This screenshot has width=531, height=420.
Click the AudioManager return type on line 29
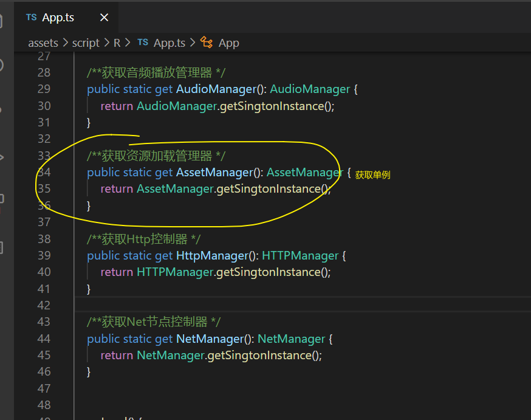pos(309,89)
